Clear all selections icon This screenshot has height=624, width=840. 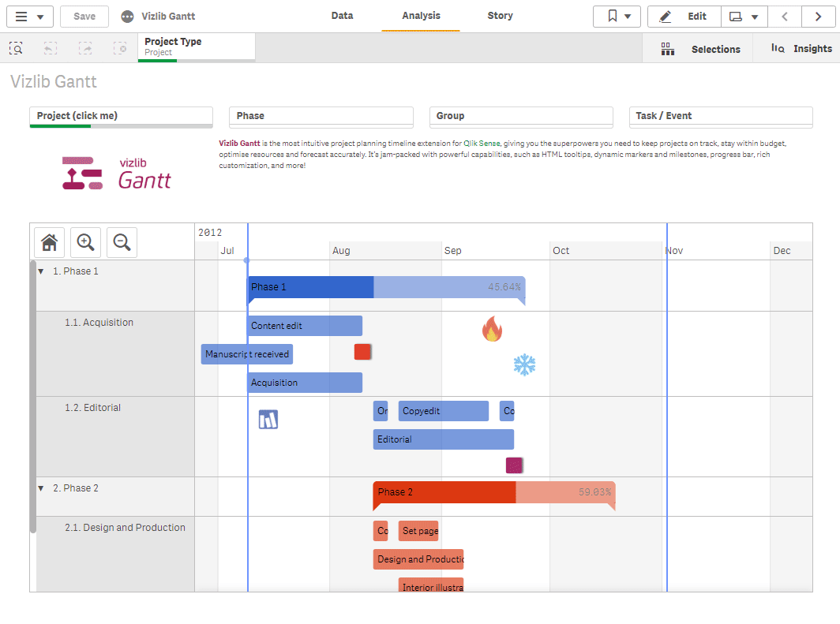click(x=120, y=49)
